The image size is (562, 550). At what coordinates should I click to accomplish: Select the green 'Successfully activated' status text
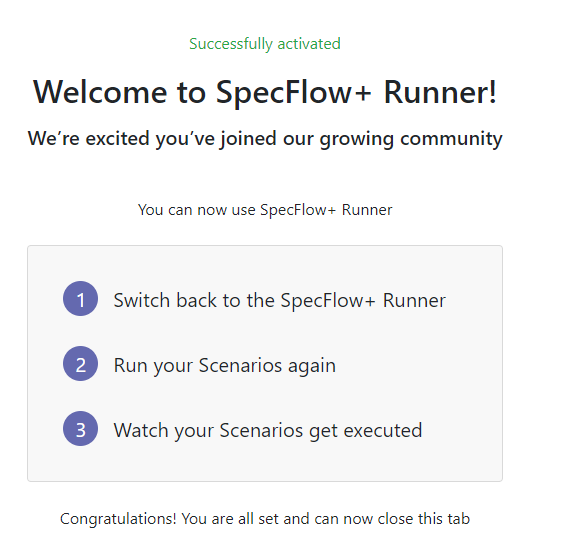265,44
